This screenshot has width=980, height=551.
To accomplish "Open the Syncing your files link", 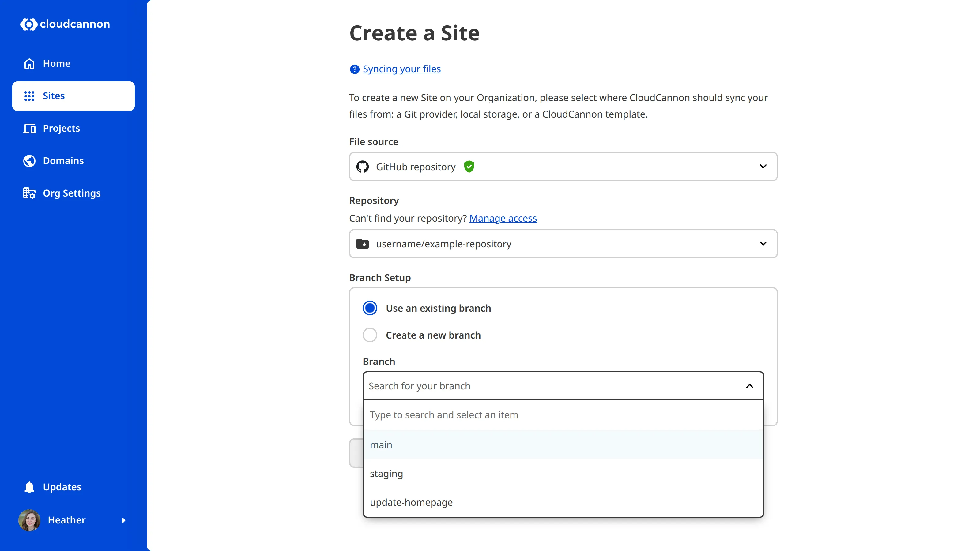I will [401, 69].
